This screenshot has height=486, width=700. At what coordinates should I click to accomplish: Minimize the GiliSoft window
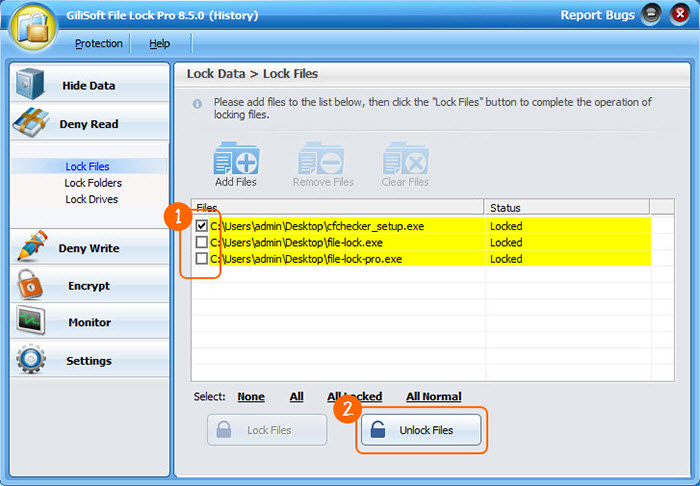pos(651,15)
